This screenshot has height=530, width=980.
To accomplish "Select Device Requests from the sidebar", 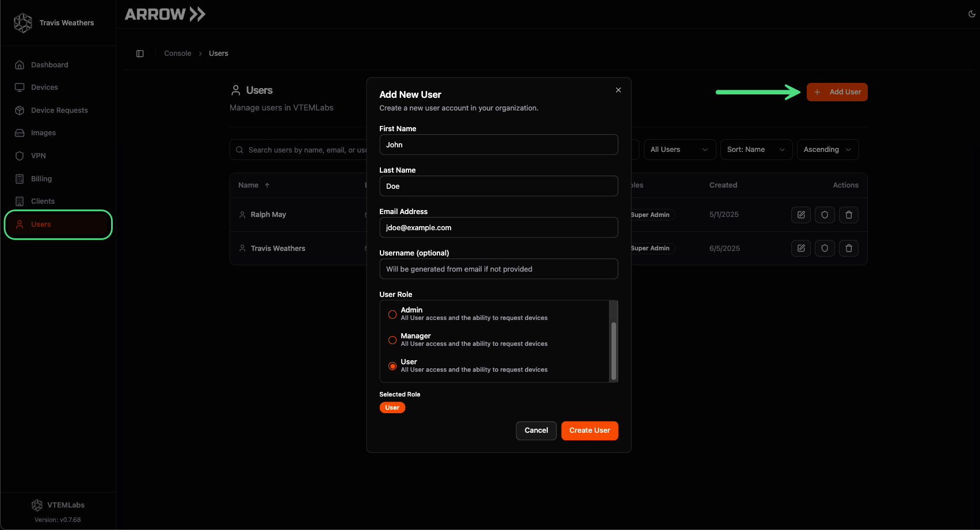I will [x=59, y=110].
